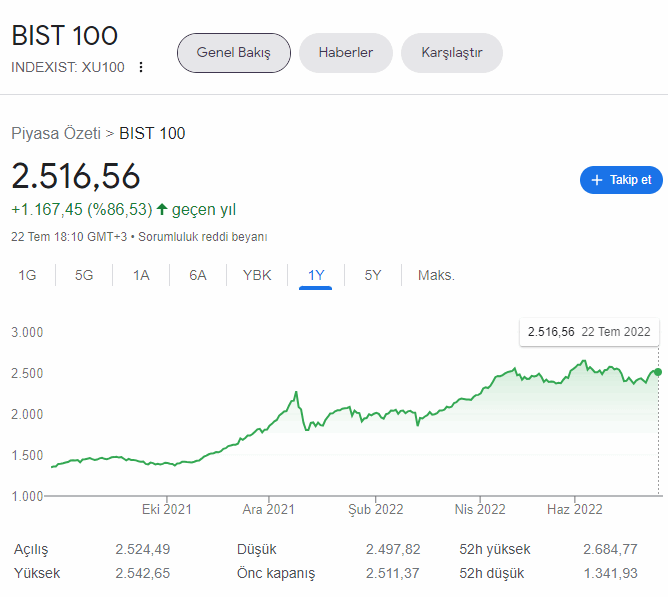The height and width of the screenshot is (597, 668).
Task: Select the Genel Bakış tab
Action: (x=234, y=53)
